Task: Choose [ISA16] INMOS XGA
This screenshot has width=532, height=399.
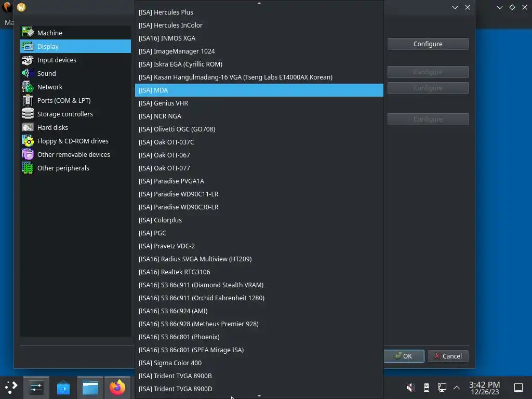Action: (x=259, y=38)
